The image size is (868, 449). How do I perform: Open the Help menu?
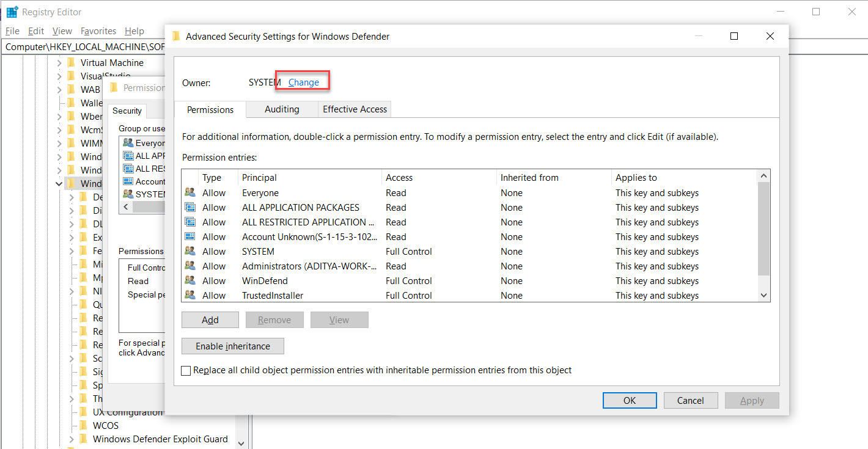click(134, 31)
